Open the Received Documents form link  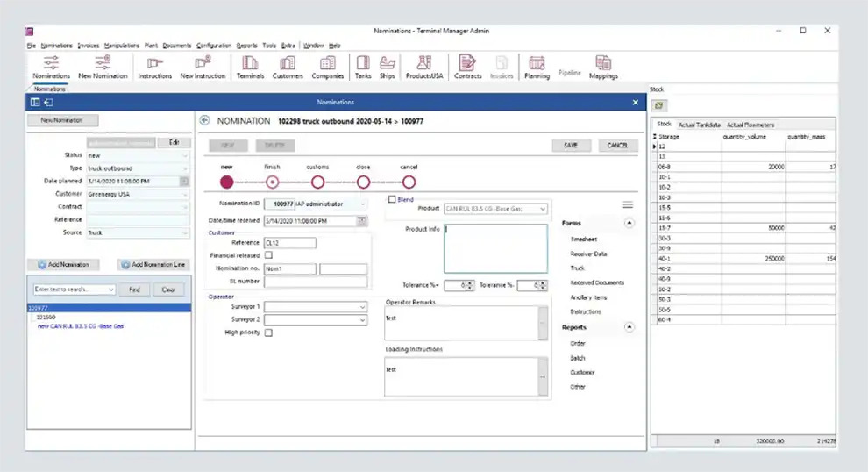(597, 282)
